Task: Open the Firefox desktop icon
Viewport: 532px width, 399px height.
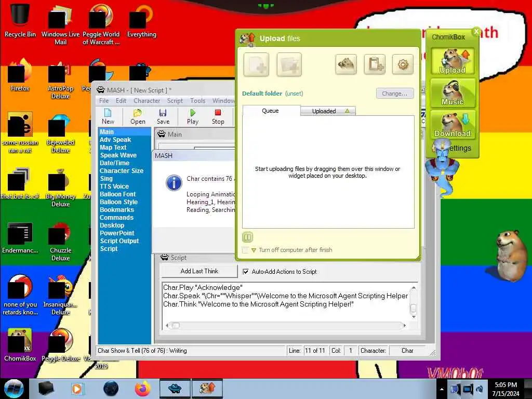Action: [x=20, y=75]
